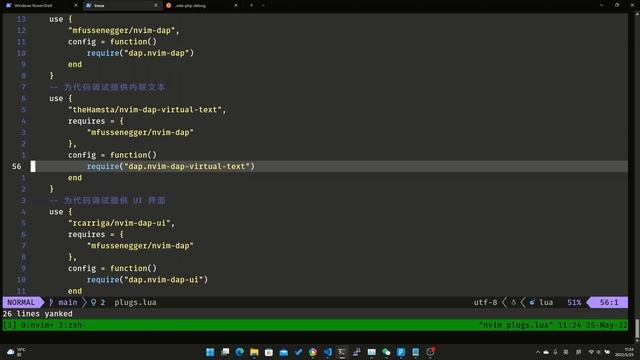This screenshot has height=360, width=640.
Task: Open network and volume quick settings
Action: point(599,352)
